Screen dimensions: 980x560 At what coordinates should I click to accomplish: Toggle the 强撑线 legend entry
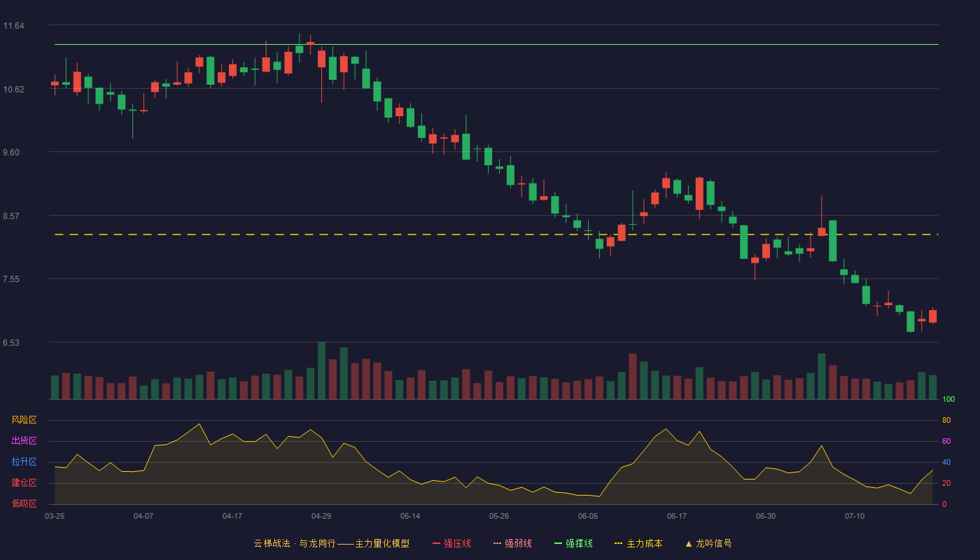[x=573, y=543]
